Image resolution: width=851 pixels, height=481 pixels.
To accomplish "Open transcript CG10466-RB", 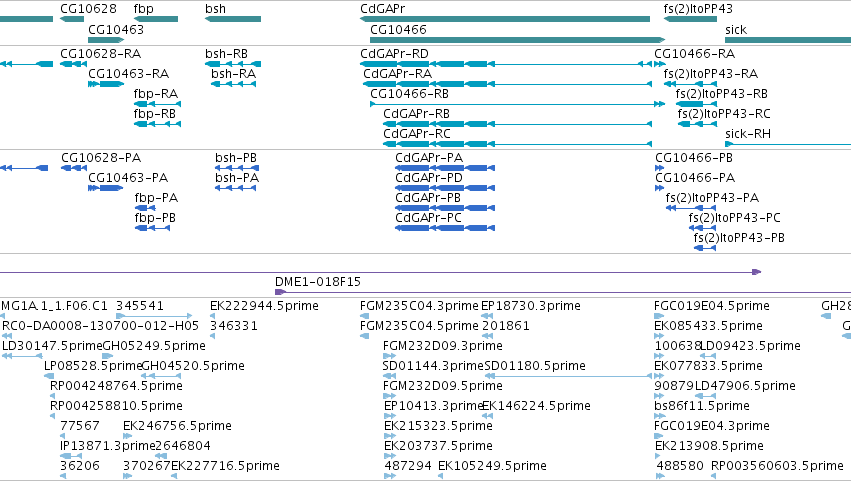I will click(409, 94).
